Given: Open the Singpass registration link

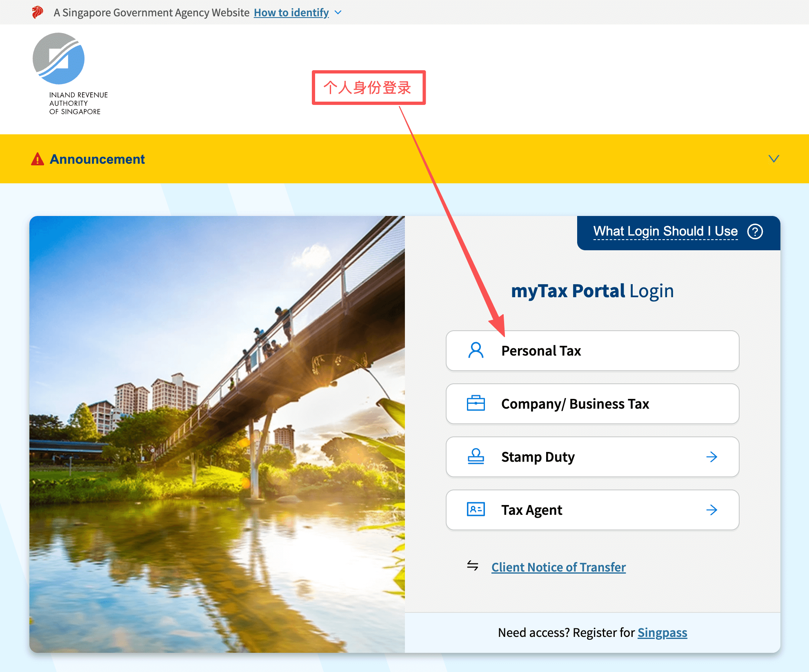Looking at the screenshot, I should click(x=662, y=632).
